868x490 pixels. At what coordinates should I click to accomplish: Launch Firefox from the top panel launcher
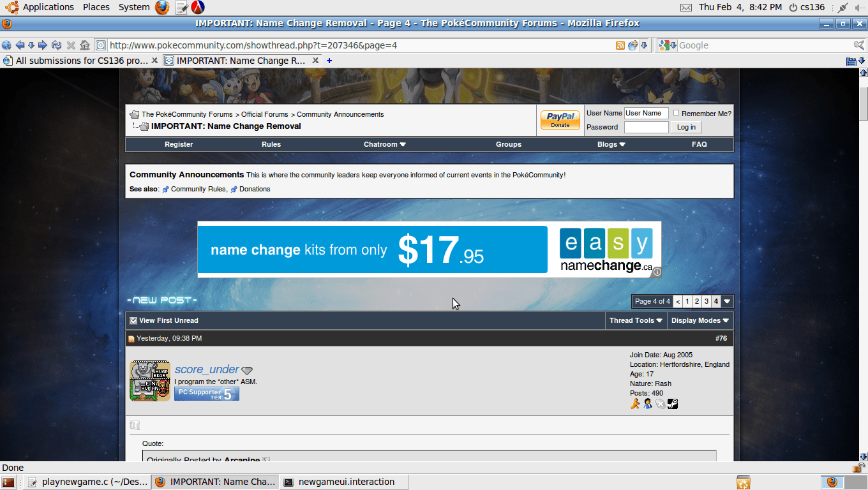click(162, 8)
